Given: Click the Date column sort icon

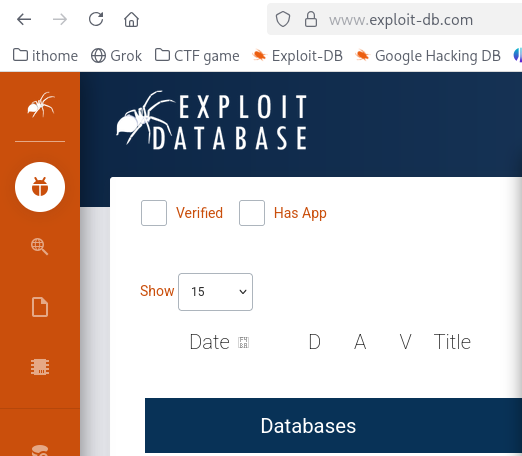Looking at the screenshot, I should [x=243, y=342].
